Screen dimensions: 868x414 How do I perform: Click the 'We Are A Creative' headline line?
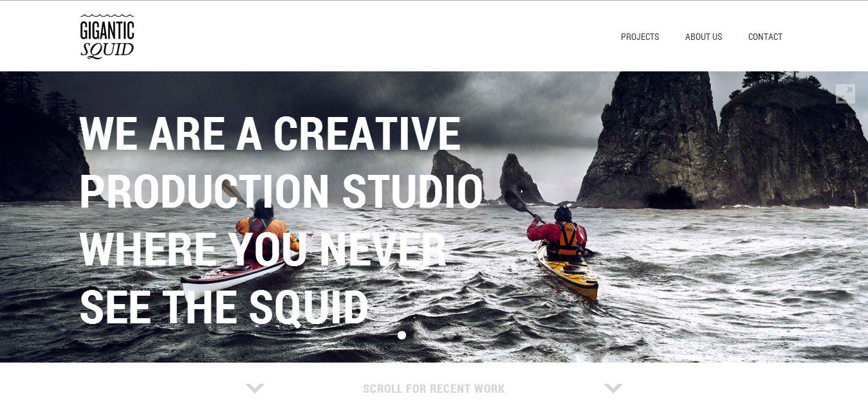pos(270,134)
